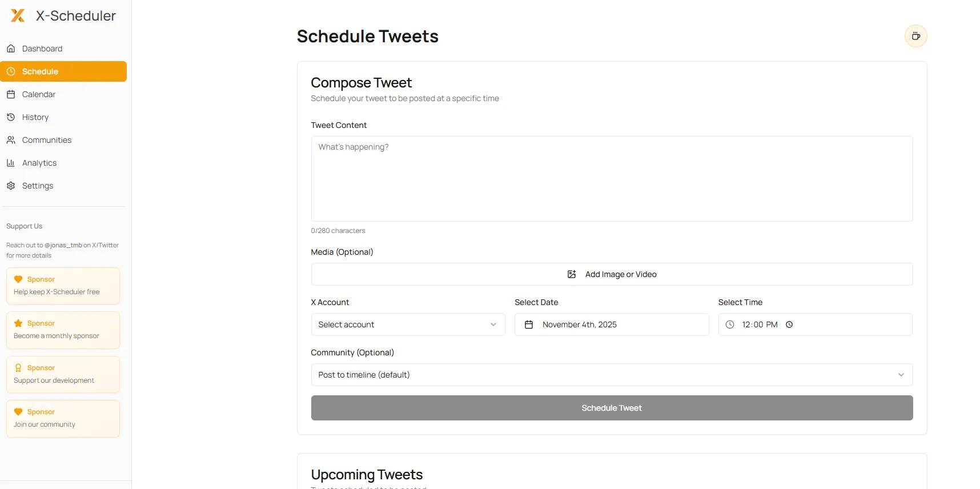Expand the Community timeline dropdown
Screen dimensions: 980x489
coord(612,375)
